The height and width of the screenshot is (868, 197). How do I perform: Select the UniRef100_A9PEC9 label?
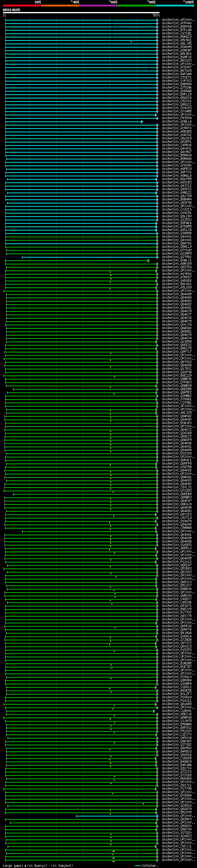[x=177, y=169]
